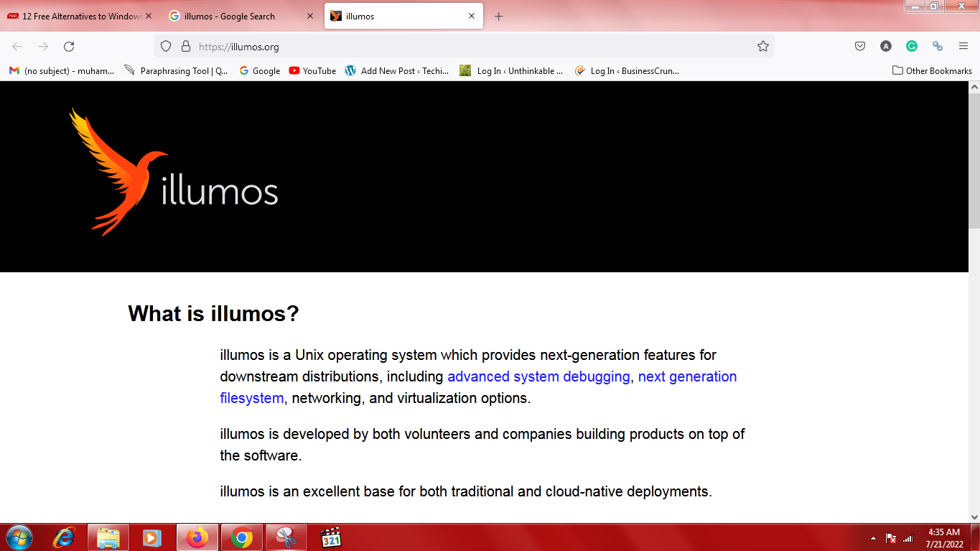This screenshot has width=980, height=551.
Task: Open the Snipping Tool from taskbar
Action: 286,537
